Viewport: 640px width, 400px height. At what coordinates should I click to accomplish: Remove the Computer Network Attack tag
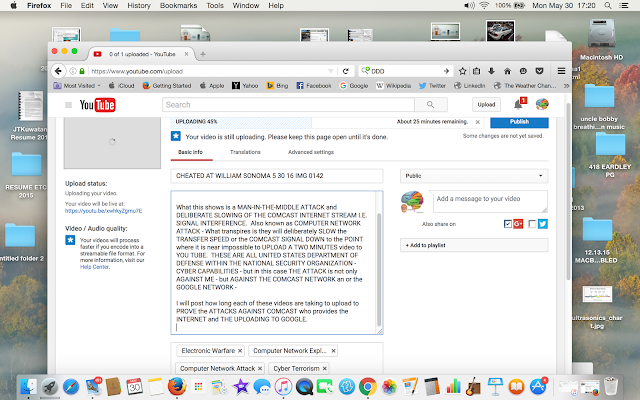point(260,369)
